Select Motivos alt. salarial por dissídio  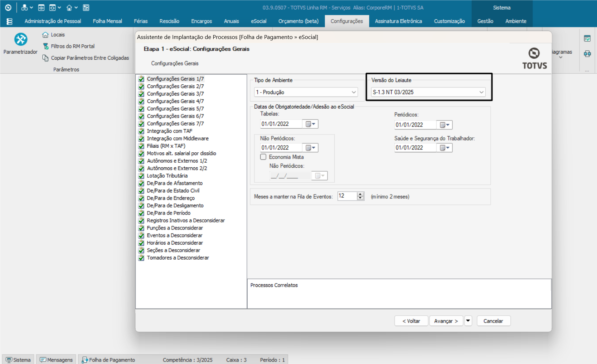[x=181, y=153]
